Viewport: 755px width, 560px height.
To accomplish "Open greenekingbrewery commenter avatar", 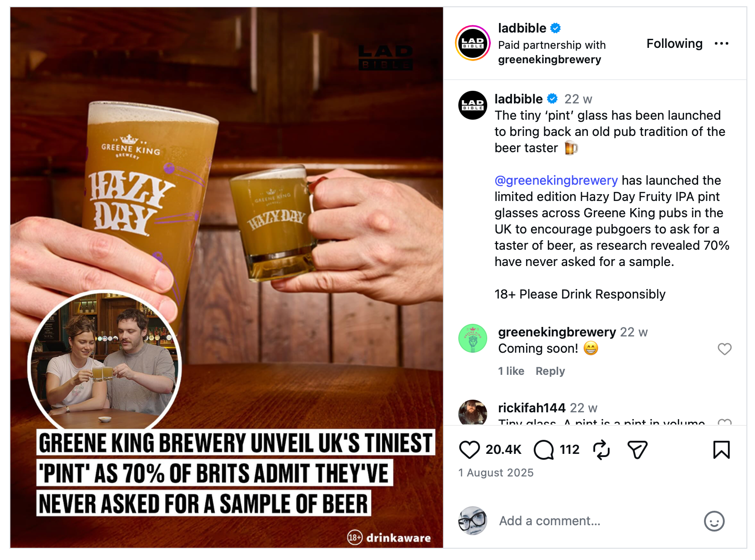I will click(x=472, y=338).
